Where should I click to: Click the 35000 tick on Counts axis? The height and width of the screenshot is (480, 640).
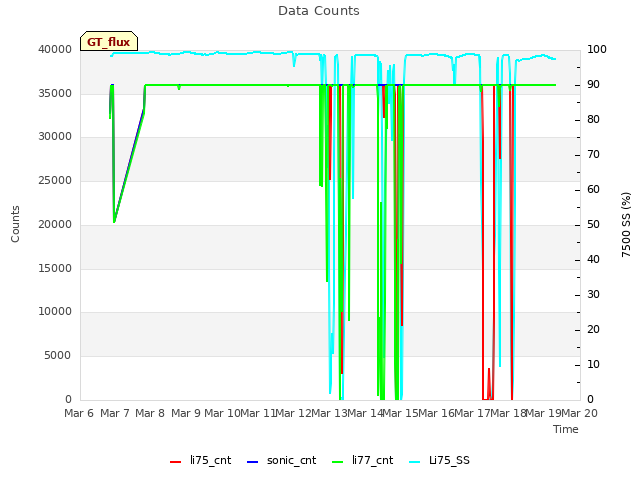pyautogui.click(x=55, y=93)
